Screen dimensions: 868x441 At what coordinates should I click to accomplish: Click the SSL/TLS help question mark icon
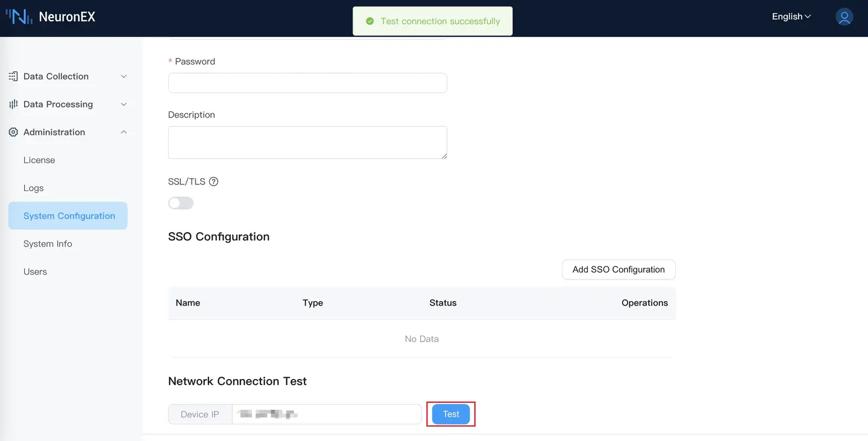coord(213,182)
